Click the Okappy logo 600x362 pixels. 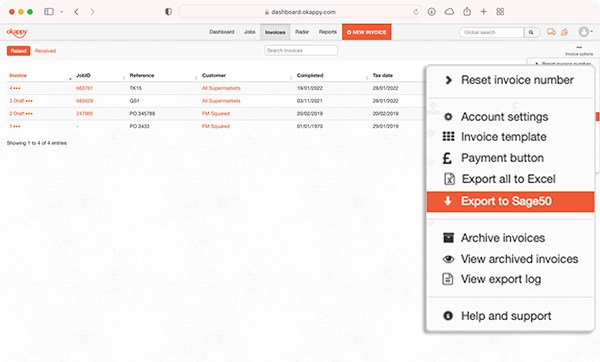tap(17, 33)
